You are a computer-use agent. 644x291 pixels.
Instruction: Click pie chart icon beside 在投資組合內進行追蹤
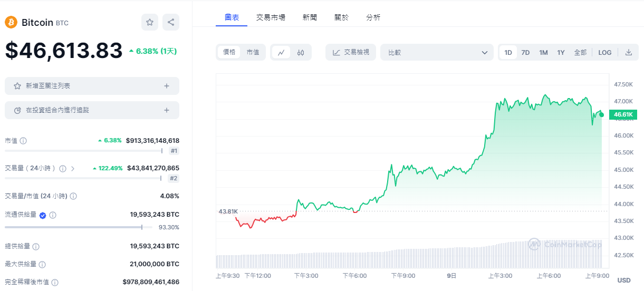[x=17, y=110]
